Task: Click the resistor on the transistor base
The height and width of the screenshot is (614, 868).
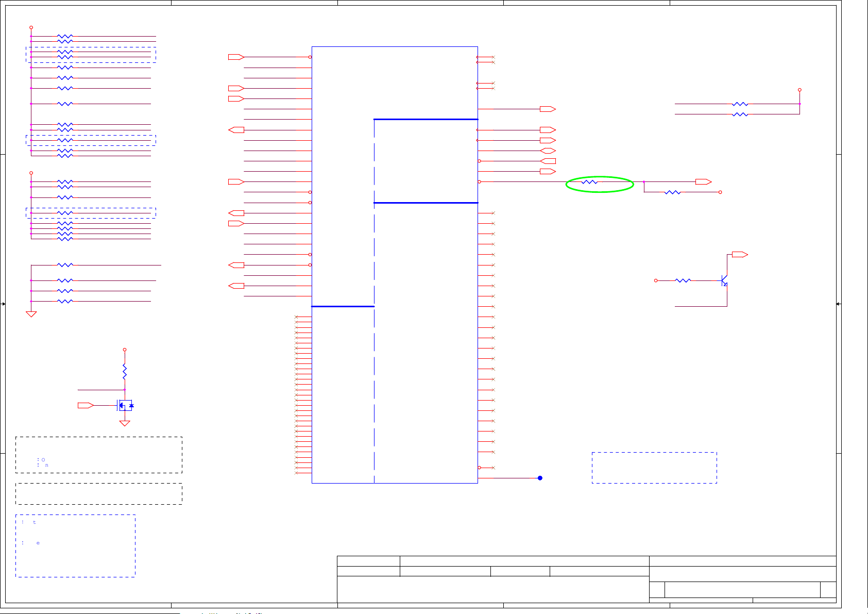Action: coord(683,281)
